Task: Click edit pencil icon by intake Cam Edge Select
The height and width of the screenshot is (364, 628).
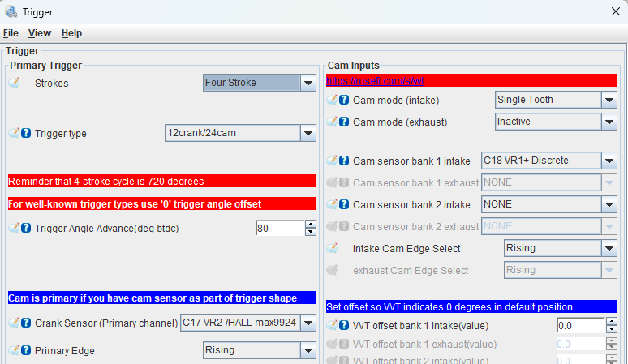Action: pos(333,249)
